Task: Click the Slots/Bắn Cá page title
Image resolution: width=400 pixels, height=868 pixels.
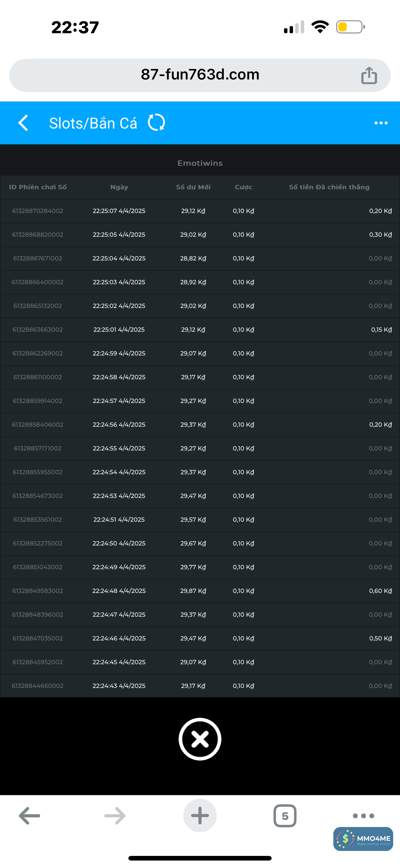Action: pos(93,123)
